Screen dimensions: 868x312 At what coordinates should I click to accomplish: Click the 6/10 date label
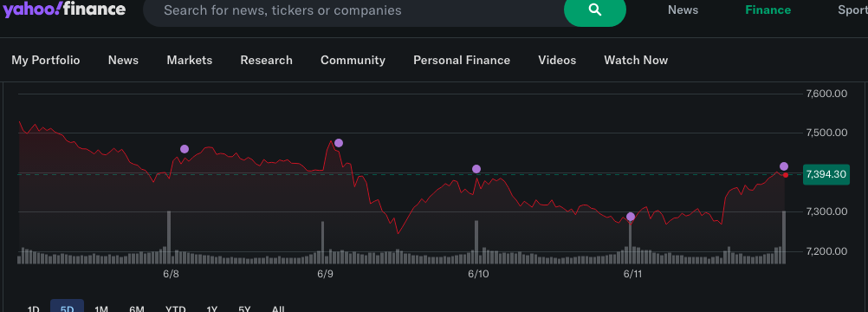tap(478, 275)
